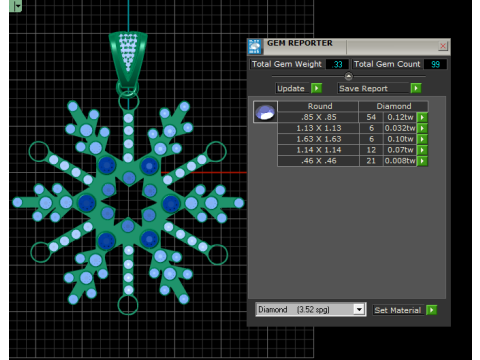
Task: Close the Gem Reporter window
Action: 443,46
